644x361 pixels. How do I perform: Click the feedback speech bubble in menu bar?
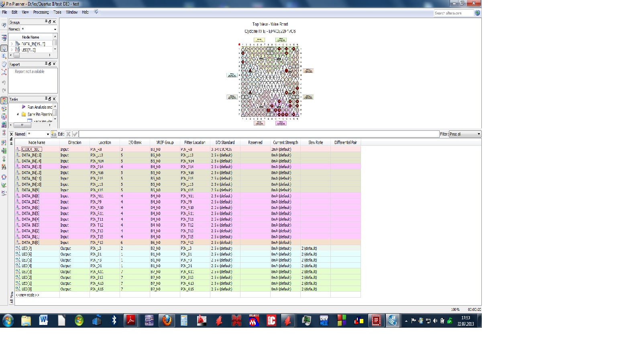(96, 12)
